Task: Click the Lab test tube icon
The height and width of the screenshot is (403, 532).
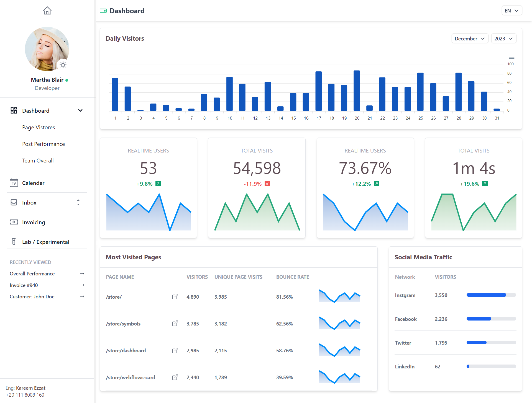Action: (14, 242)
